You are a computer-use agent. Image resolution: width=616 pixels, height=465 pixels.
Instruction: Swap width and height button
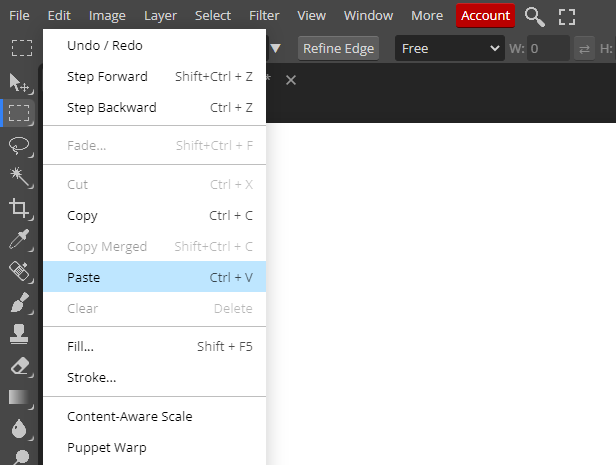pos(585,48)
